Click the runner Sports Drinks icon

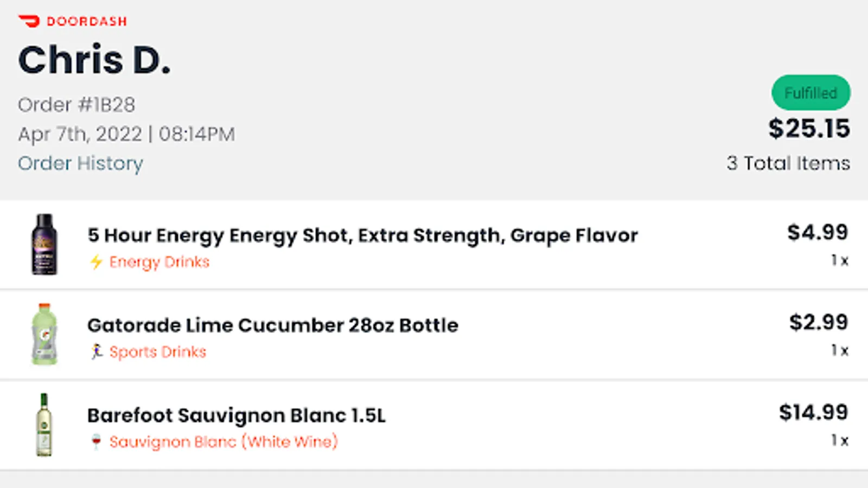point(97,351)
